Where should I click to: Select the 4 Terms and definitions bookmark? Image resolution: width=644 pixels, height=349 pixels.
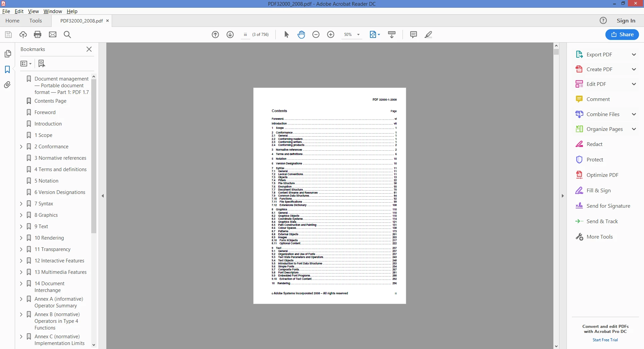tap(60, 169)
